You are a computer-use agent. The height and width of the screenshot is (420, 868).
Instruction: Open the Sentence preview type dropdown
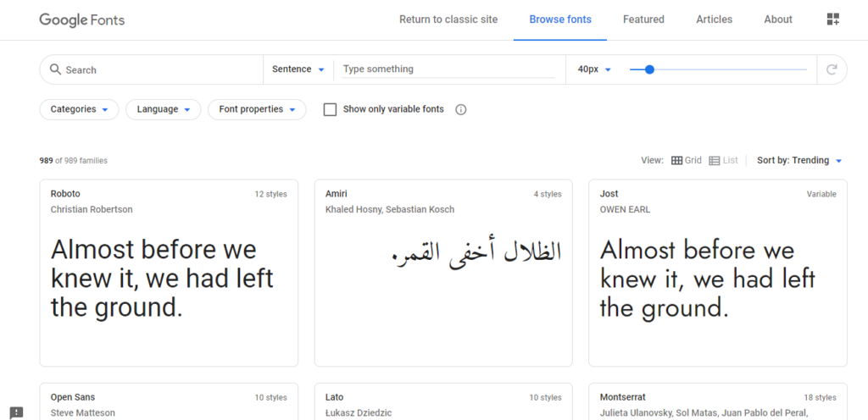298,69
